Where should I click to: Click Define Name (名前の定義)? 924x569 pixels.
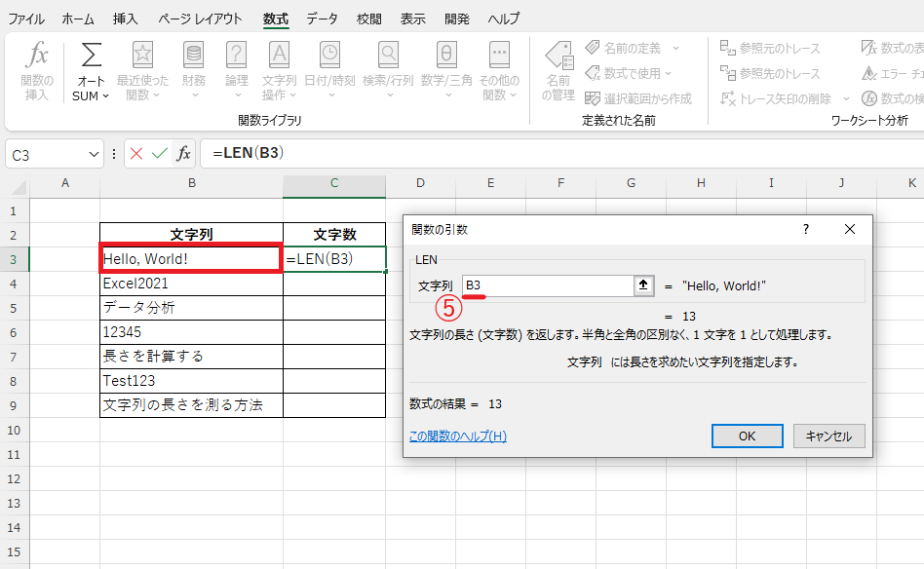point(624,49)
